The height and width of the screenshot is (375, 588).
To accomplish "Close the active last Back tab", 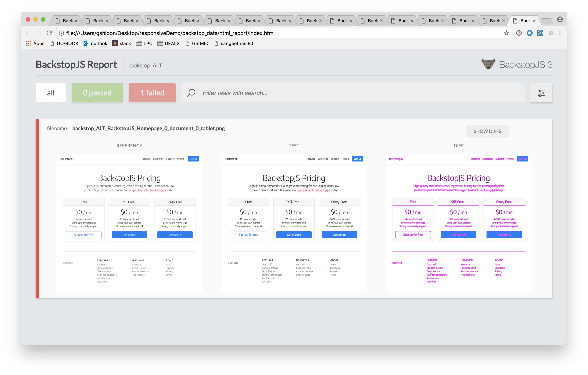I will click(x=534, y=21).
